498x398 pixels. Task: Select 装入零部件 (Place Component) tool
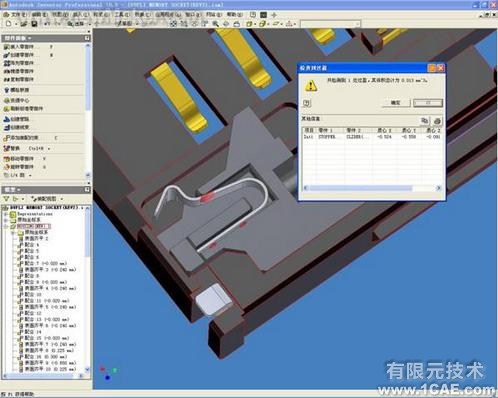click(x=21, y=47)
